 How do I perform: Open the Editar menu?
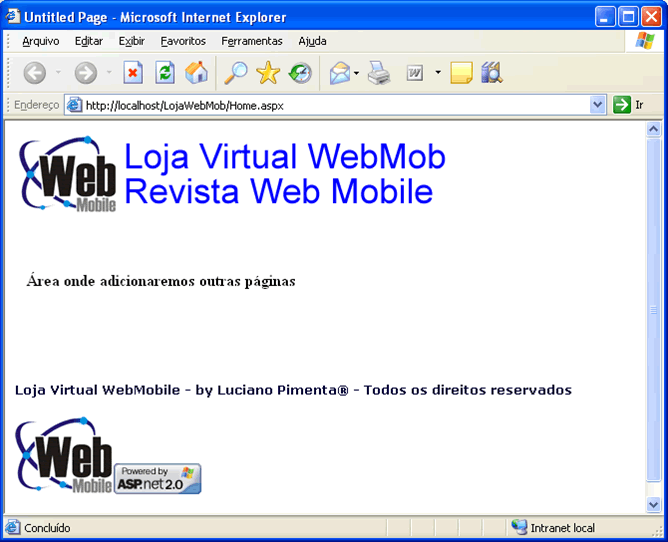pyautogui.click(x=89, y=41)
